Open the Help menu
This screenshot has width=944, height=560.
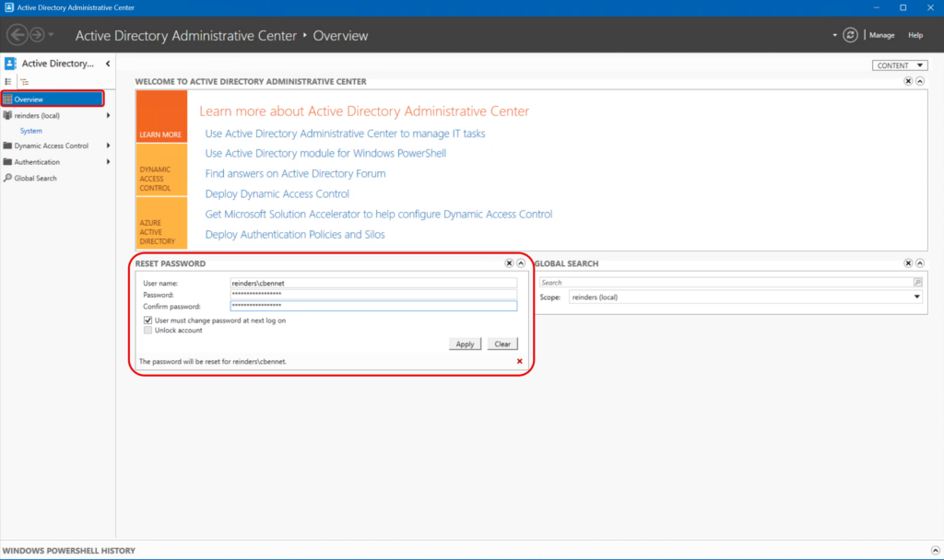click(x=915, y=35)
